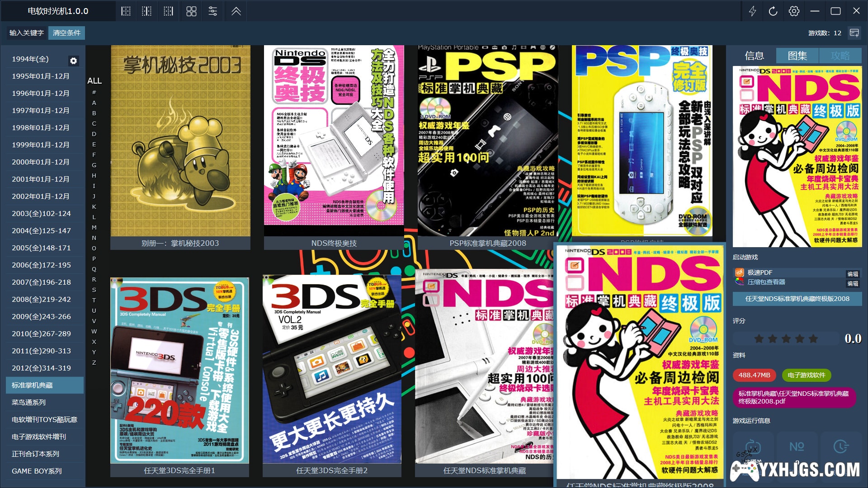
Task: Click the 清空条件 button
Action: point(66,33)
